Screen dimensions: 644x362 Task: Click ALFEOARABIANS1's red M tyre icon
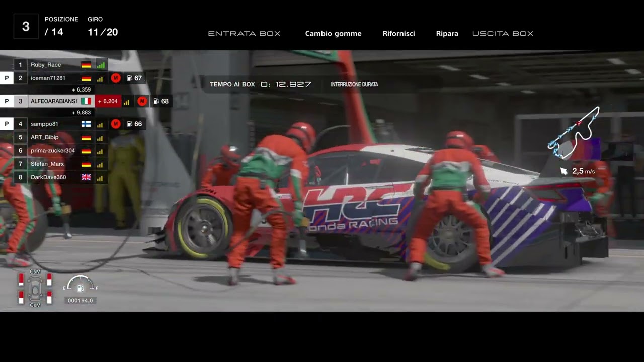[x=142, y=101]
